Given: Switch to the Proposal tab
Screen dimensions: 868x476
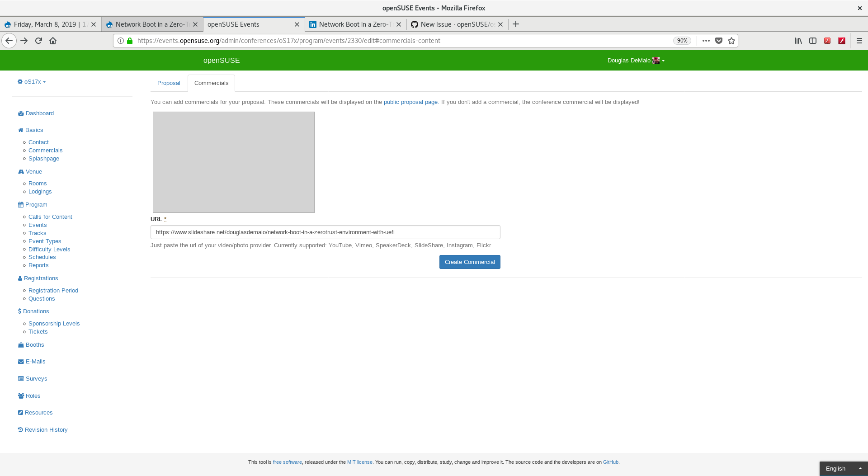Looking at the screenshot, I should pyautogui.click(x=169, y=83).
